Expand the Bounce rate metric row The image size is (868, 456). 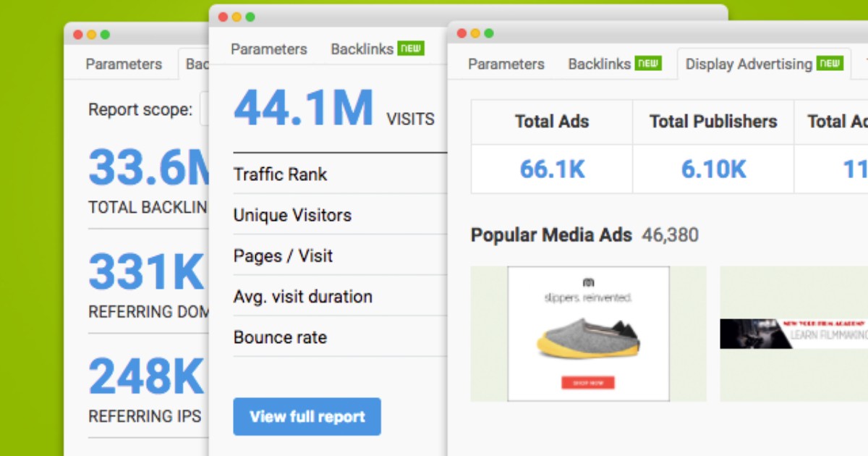point(279,337)
